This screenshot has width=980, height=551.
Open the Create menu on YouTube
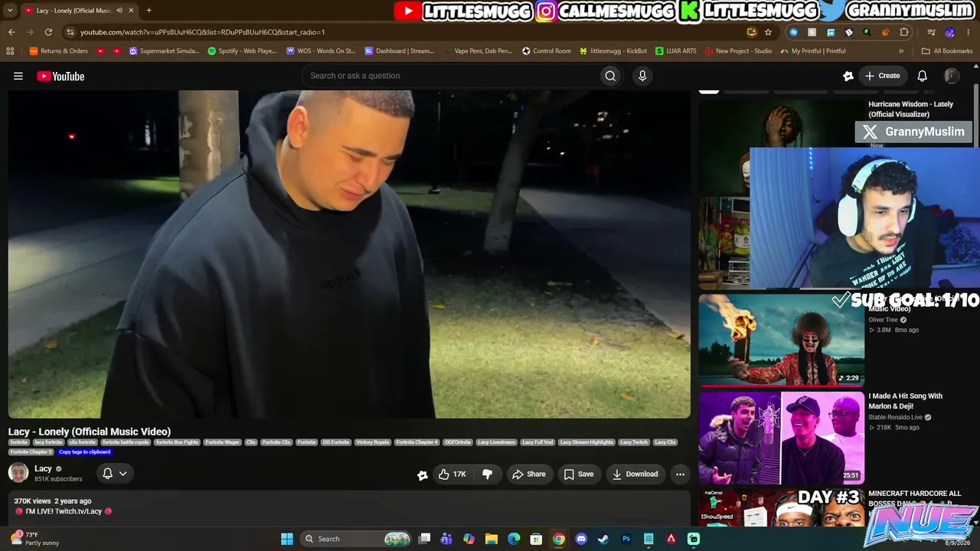(882, 76)
